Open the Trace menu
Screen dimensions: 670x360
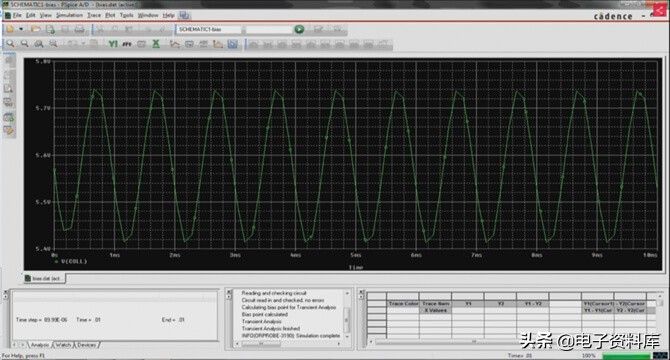point(94,15)
